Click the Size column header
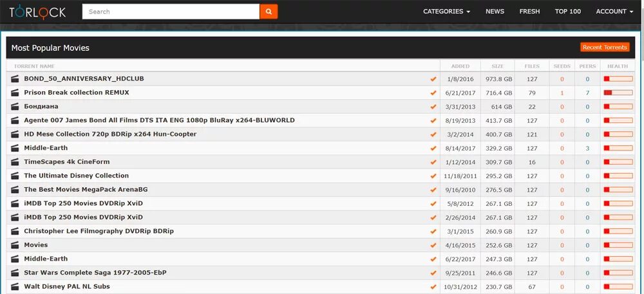644x294 pixels. click(x=497, y=66)
